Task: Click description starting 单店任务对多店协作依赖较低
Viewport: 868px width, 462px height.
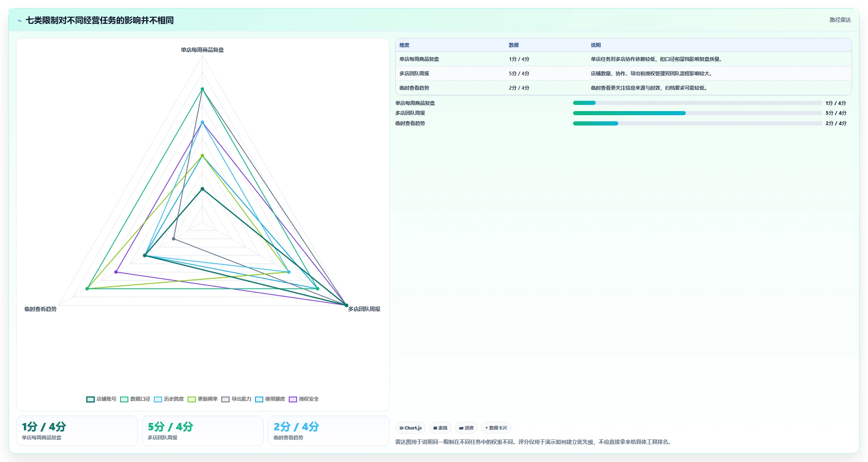Action: coord(657,59)
